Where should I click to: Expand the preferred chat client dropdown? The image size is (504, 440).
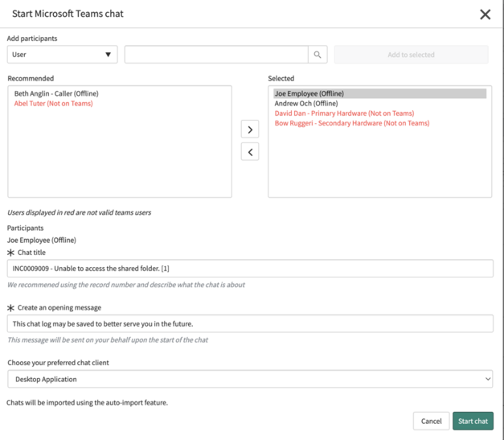[250, 379]
